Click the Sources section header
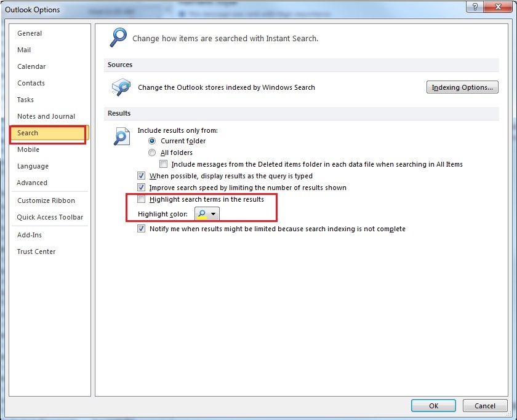Image resolution: width=517 pixels, height=420 pixels. point(120,65)
